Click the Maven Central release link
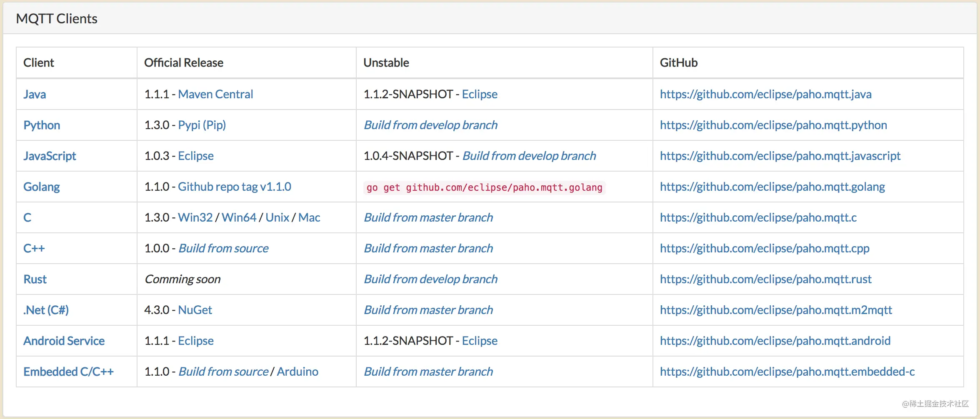This screenshot has height=419, width=980. tap(215, 94)
